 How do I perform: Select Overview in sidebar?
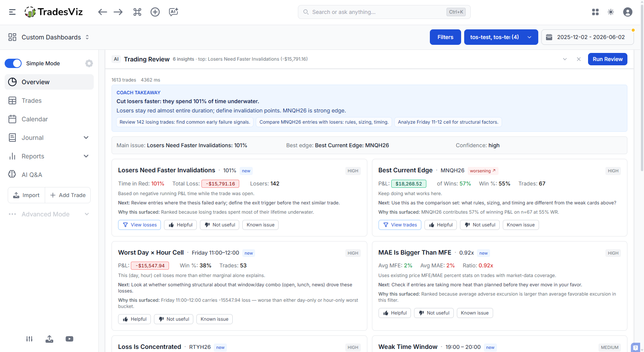pyautogui.click(x=49, y=82)
